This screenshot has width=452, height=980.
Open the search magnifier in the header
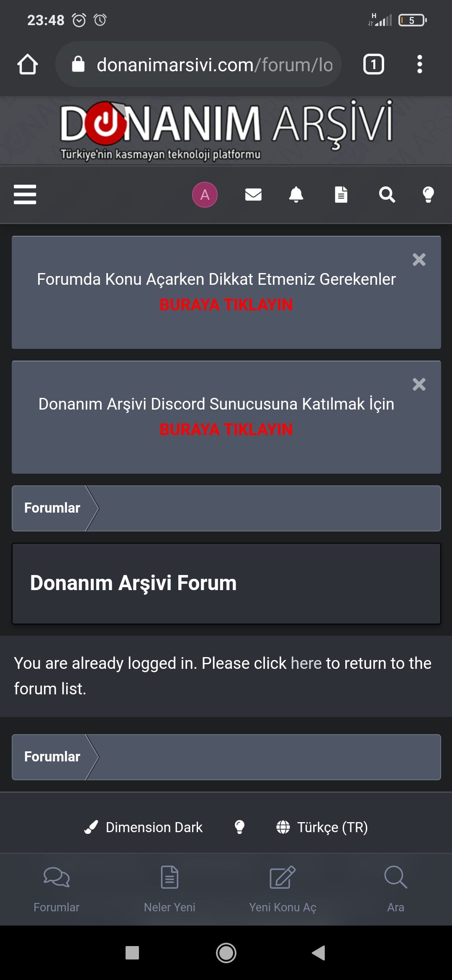[387, 194]
